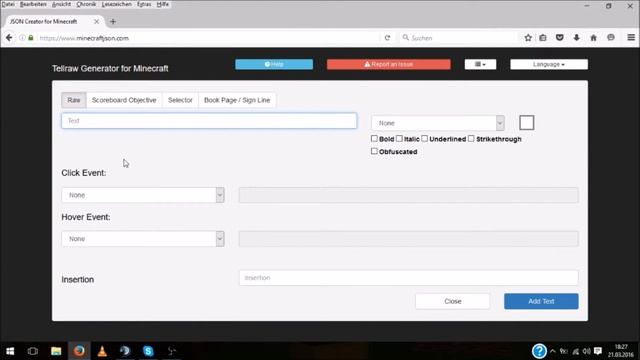Focus the Insertion input field
The height and width of the screenshot is (360, 640).
coord(409,278)
